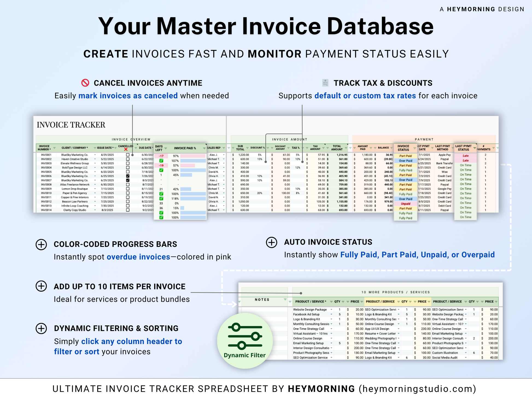Viewport: 532px width, 399px height.
Task: Open the Days Left column filter icon
Action: (166, 148)
